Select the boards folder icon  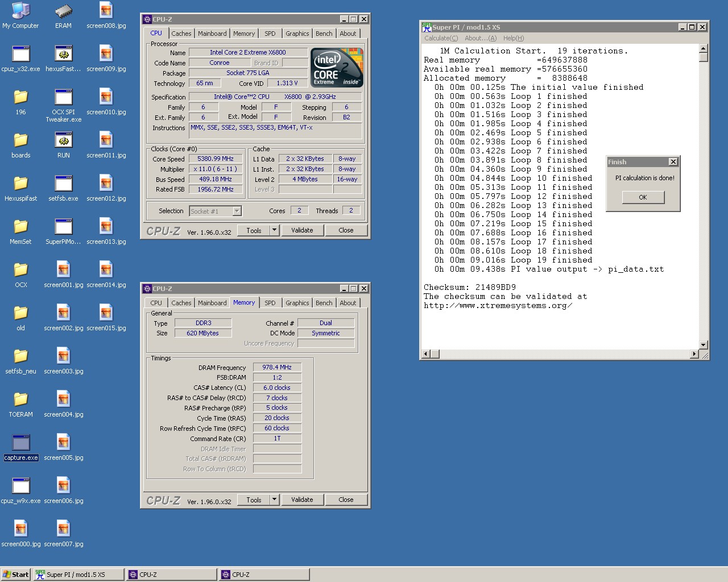click(20, 145)
